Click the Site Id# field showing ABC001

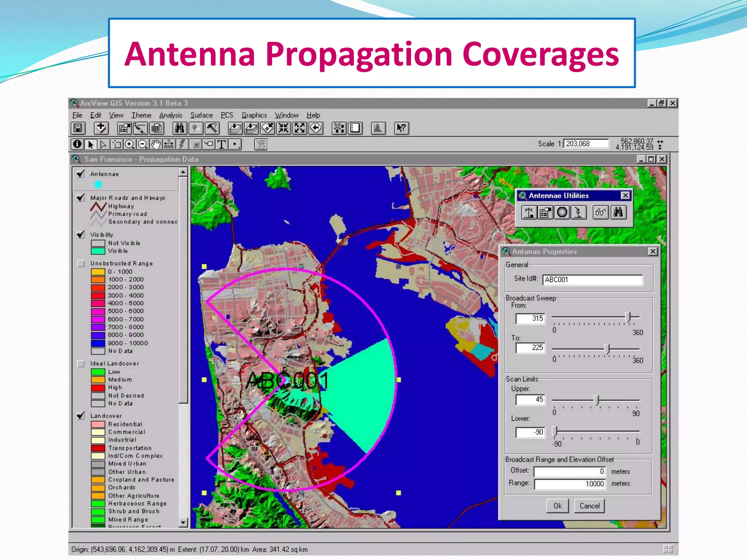click(x=592, y=280)
